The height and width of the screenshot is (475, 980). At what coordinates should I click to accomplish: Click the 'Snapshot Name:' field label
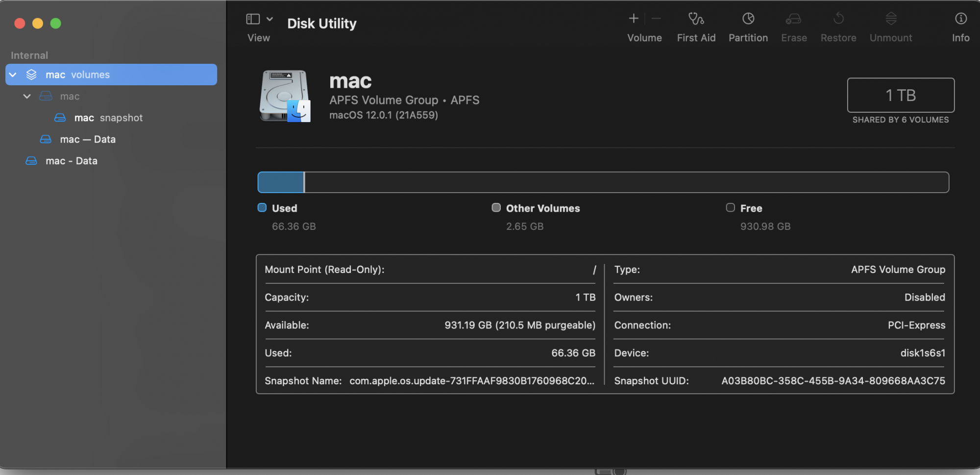(x=303, y=381)
